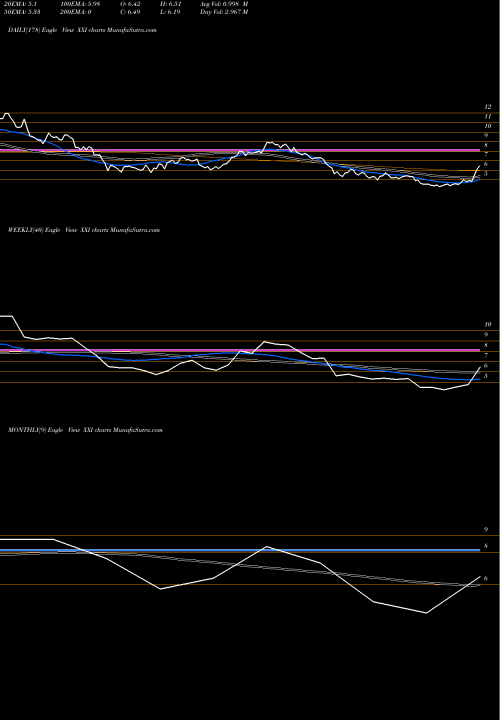
Task: Open the MONTHLY Eagle View chart title
Action: click(85, 430)
